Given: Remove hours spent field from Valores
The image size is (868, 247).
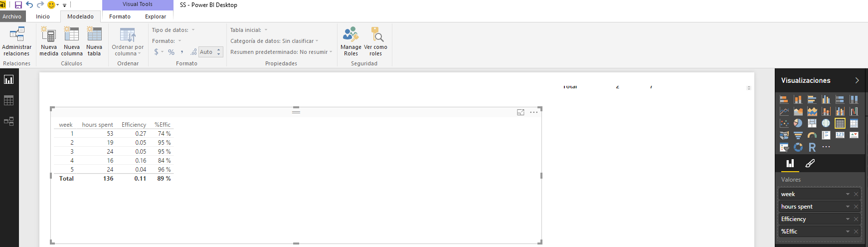Looking at the screenshot, I should [x=856, y=207].
